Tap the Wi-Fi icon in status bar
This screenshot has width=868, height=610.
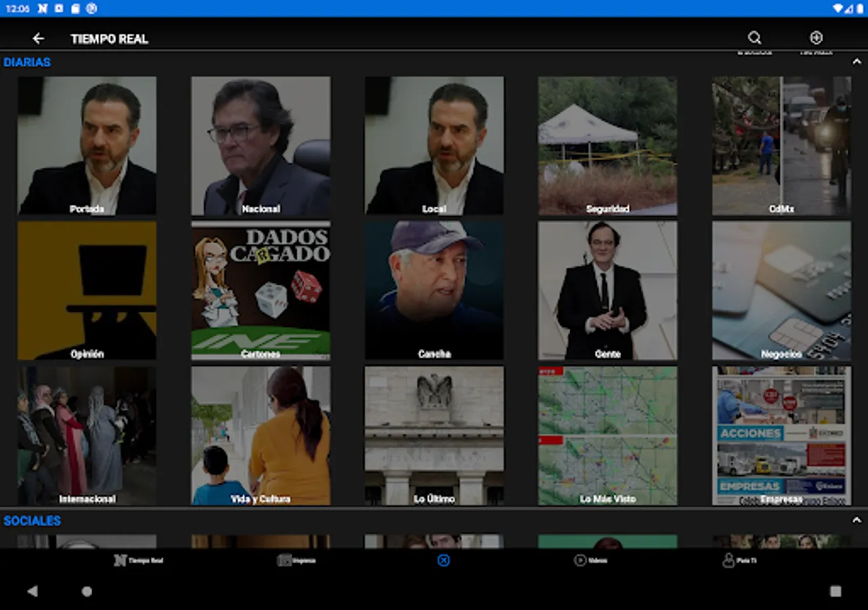[x=839, y=8]
